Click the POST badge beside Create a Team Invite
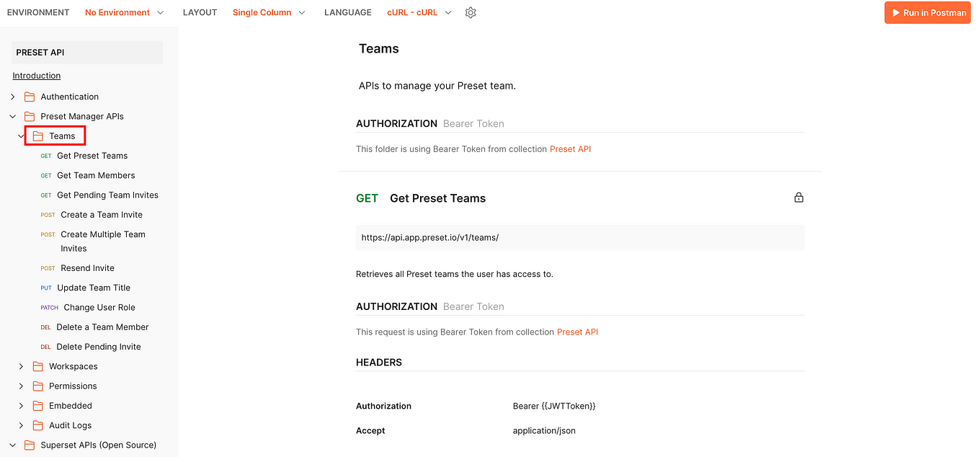980x457 pixels. [48, 214]
